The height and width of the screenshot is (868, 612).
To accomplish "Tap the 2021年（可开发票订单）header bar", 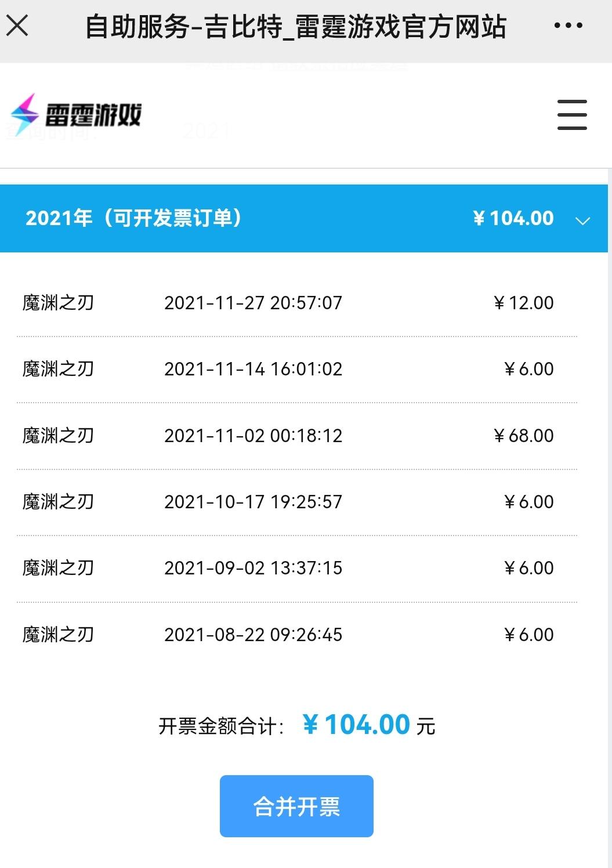I will (304, 218).
